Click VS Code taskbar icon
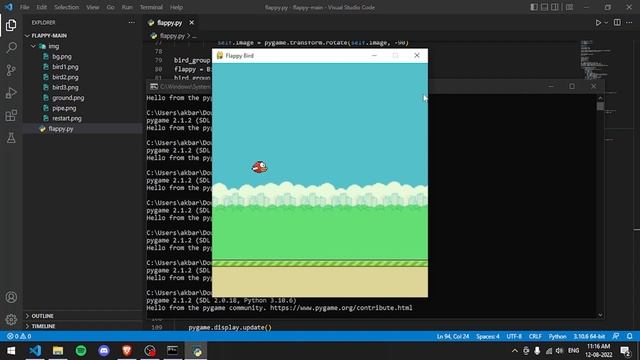Viewport: 640px width, 360px height. 35,351
